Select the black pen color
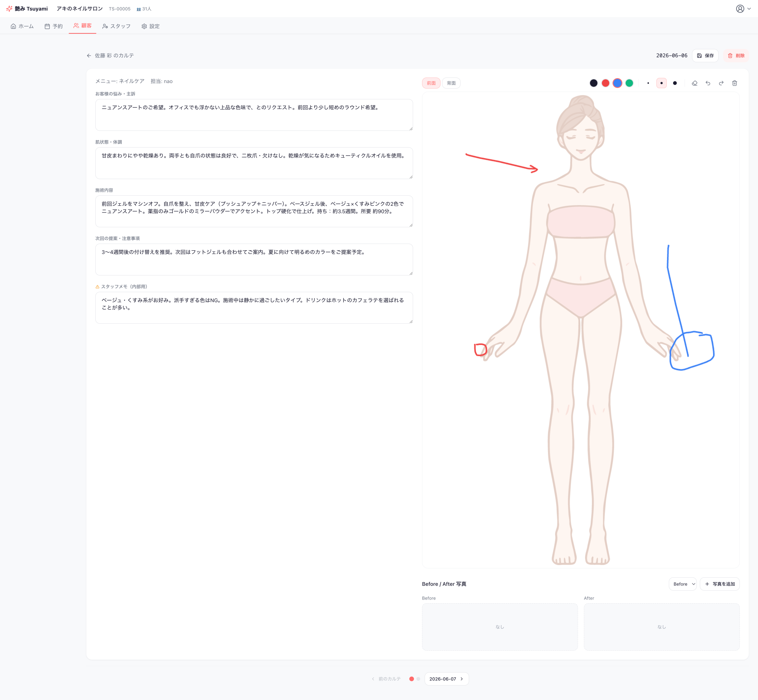The height and width of the screenshot is (700, 758). 594,83
